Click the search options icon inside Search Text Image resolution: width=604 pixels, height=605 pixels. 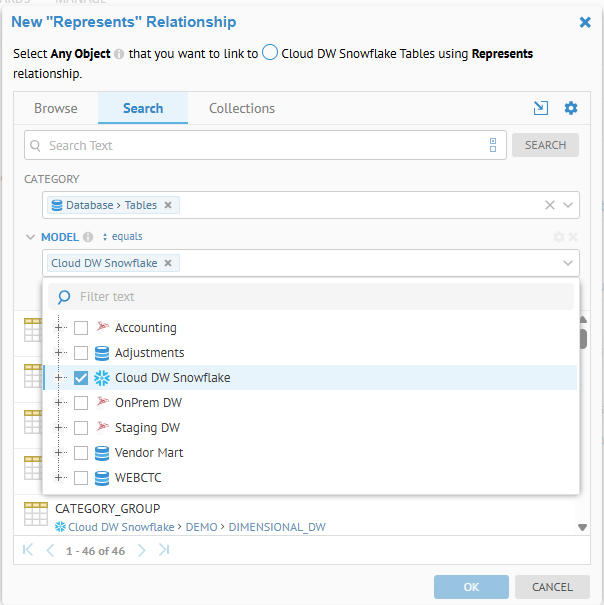pyautogui.click(x=493, y=145)
